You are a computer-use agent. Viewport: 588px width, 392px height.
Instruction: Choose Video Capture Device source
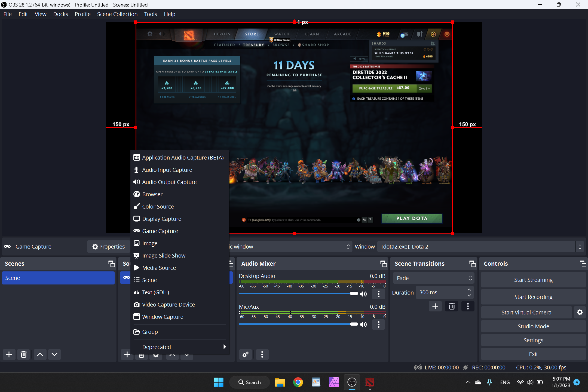click(x=180, y=305)
